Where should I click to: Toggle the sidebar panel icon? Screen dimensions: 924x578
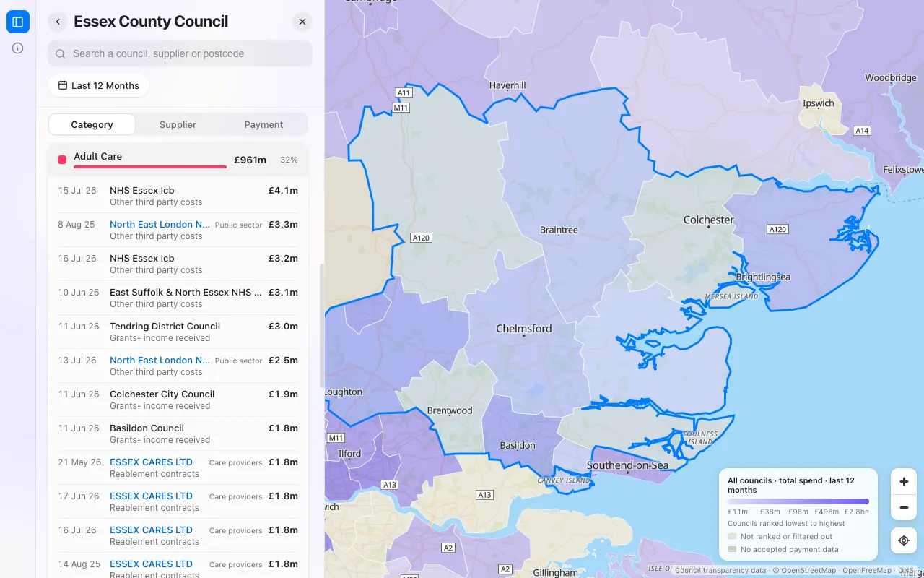(18, 22)
